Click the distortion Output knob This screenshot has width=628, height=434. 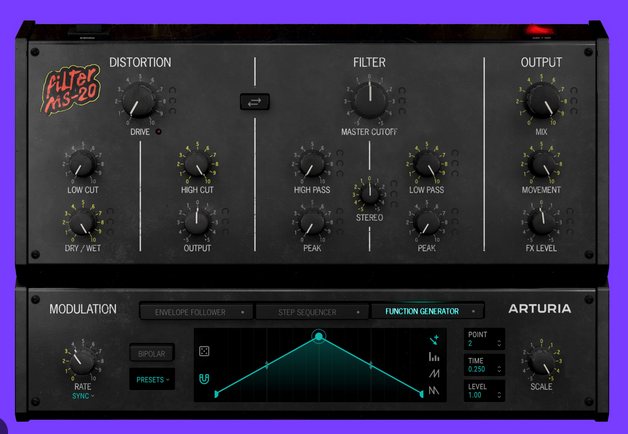pos(197,222)
